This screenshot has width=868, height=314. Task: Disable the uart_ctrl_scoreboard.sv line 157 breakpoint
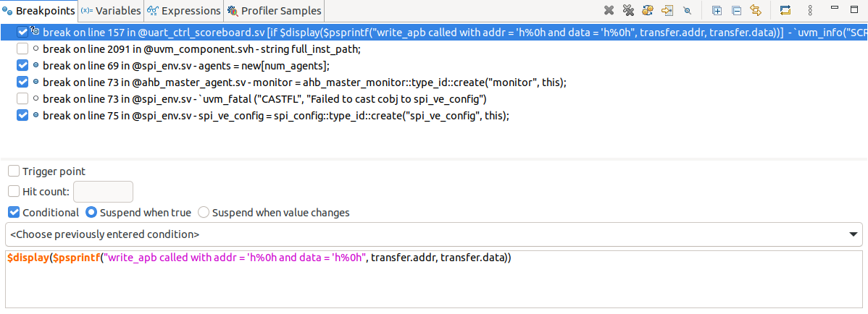22,32
